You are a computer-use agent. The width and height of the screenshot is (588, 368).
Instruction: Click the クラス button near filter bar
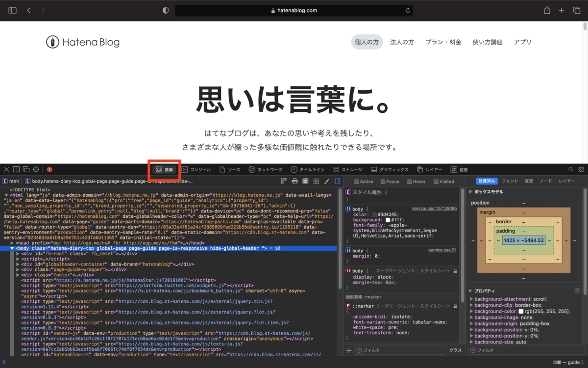click(456, 350)
